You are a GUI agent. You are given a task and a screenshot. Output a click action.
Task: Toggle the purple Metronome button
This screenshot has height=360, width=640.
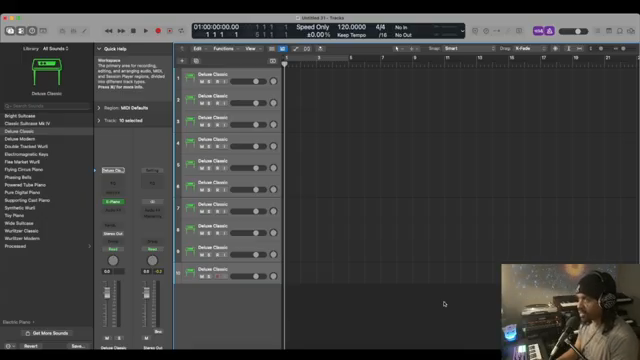[549, 31]
